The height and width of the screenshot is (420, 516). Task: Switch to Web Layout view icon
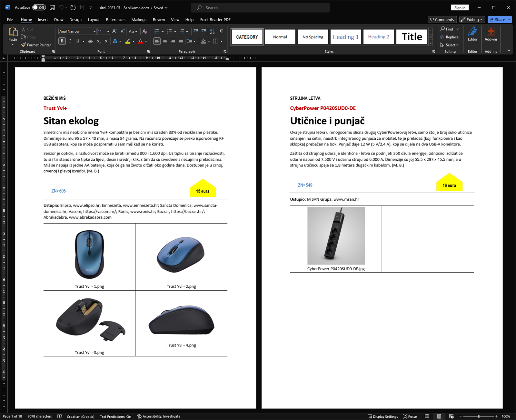(x=451, y=416)
